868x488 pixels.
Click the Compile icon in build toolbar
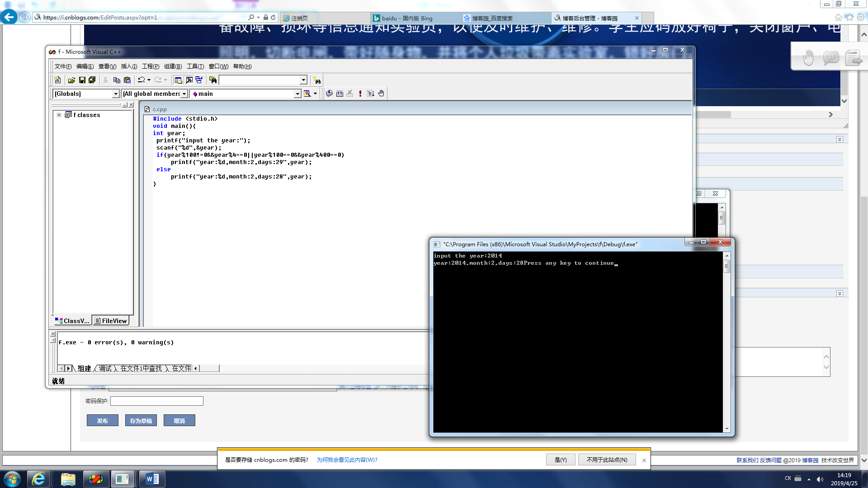pos(329,94)
